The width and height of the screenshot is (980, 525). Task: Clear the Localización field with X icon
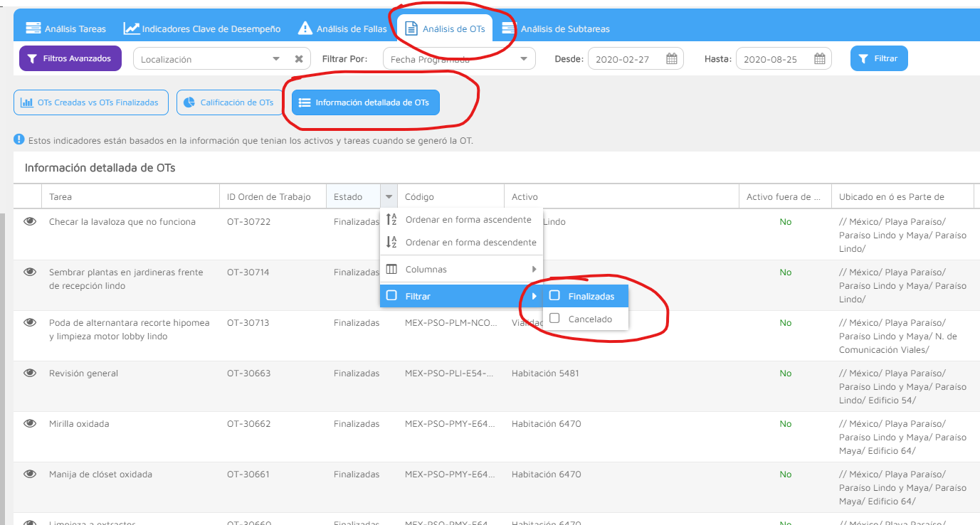coord(299,59)
